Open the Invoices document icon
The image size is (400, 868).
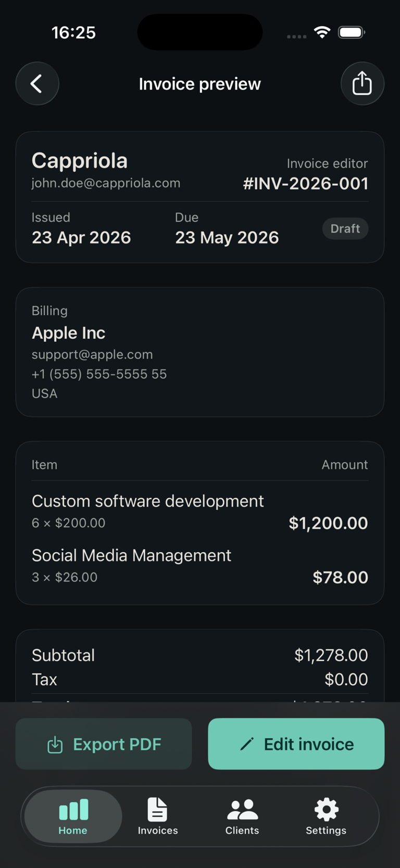coord(157,810)
